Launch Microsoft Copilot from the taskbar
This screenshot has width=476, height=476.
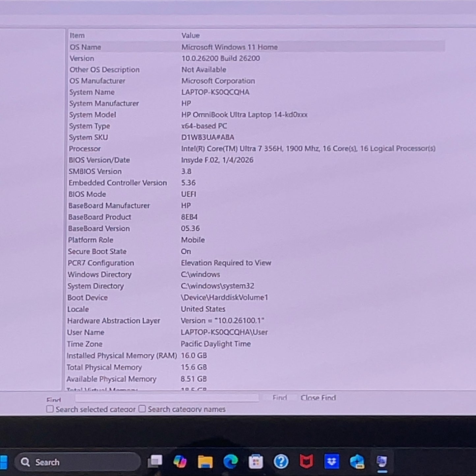[180, 462]
